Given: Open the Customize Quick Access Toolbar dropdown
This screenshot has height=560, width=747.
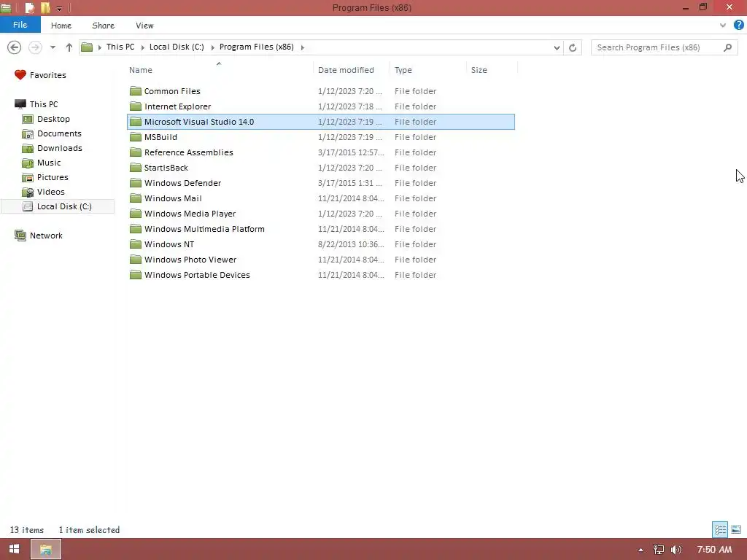Looking at the screenshot, I should coord(59,8).
